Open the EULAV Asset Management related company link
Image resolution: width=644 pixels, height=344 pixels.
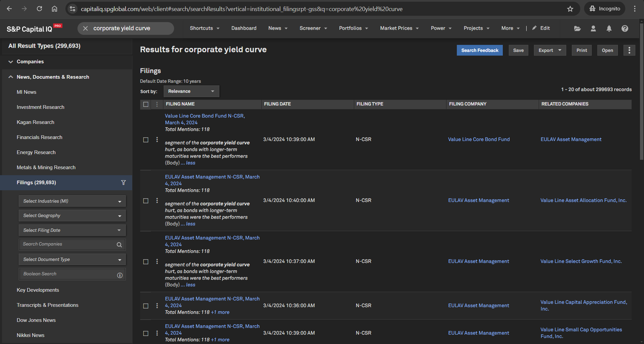coord(571,139)
